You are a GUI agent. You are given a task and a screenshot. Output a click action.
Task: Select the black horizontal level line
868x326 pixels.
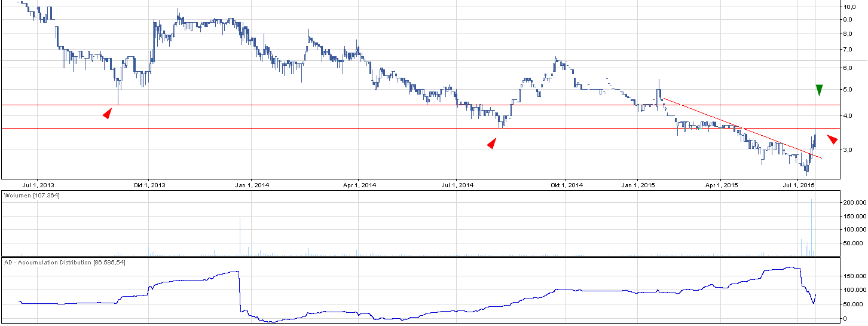tap(359, 105)
